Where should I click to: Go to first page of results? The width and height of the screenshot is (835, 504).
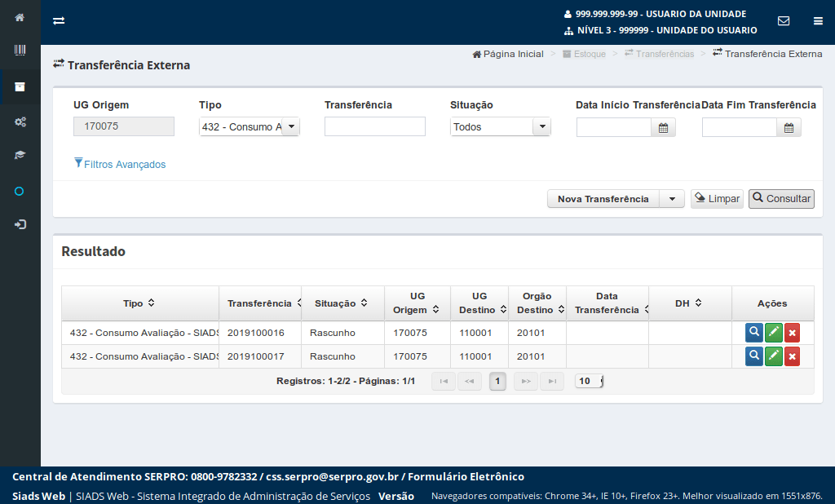pos(444,381)
